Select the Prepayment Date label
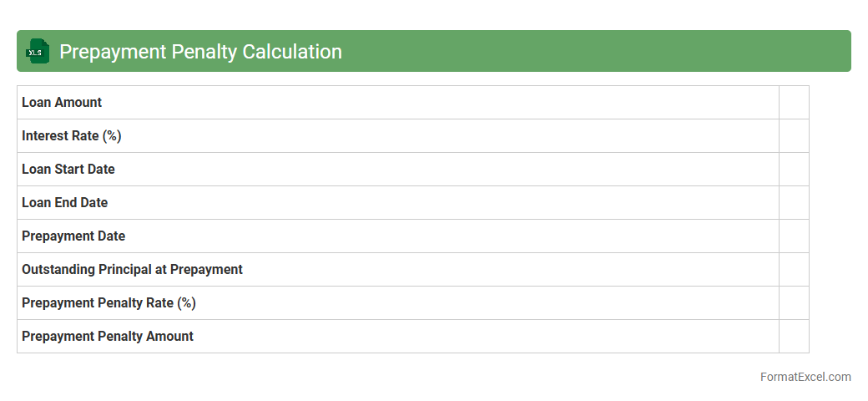Viewport: 868px width, 401px height. (73, 236)
